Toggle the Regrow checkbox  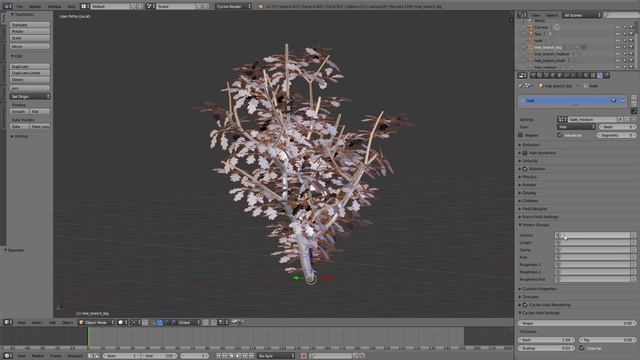click(520, 135)
